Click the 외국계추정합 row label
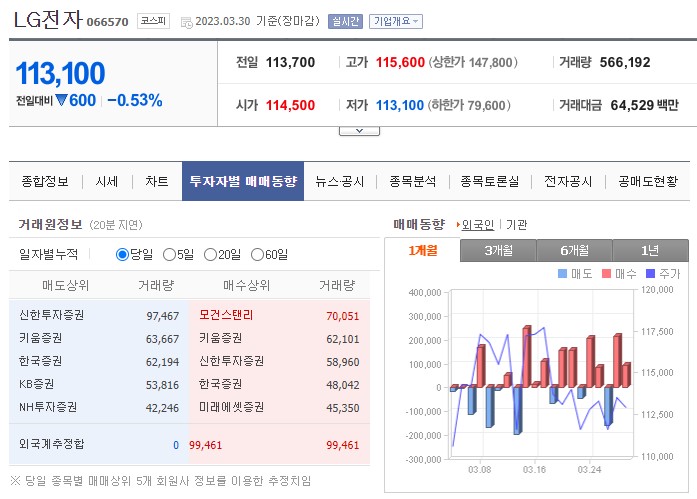This screenshot has width=697, height=499. point(52,444)
